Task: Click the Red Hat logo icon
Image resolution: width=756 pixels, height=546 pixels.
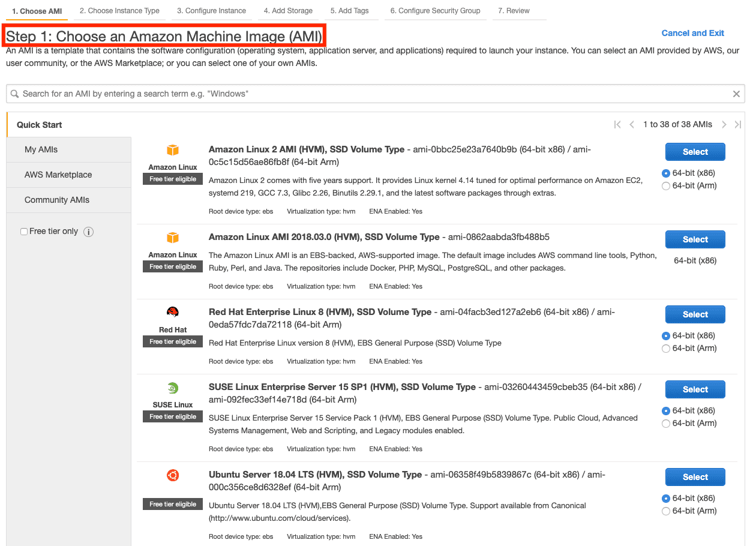Action: (x=173, y=312)
